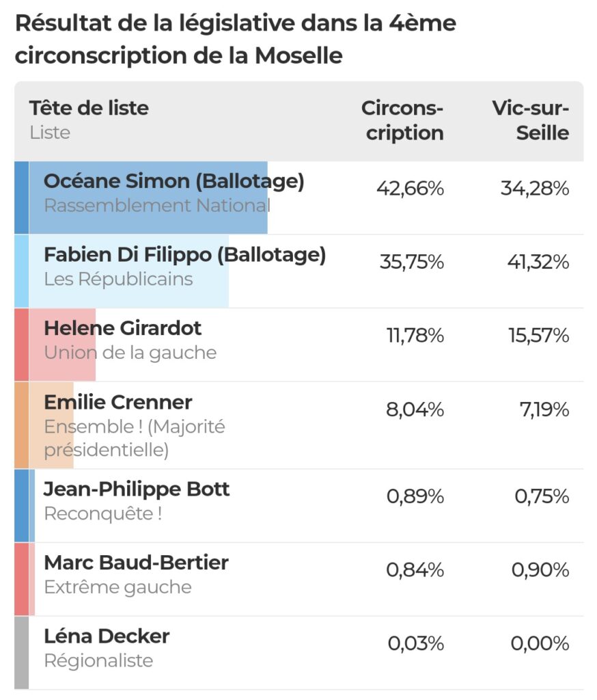Click the results table title heading
The height and width of the screenshot is (700, 597).
click(x=236, y=40)
